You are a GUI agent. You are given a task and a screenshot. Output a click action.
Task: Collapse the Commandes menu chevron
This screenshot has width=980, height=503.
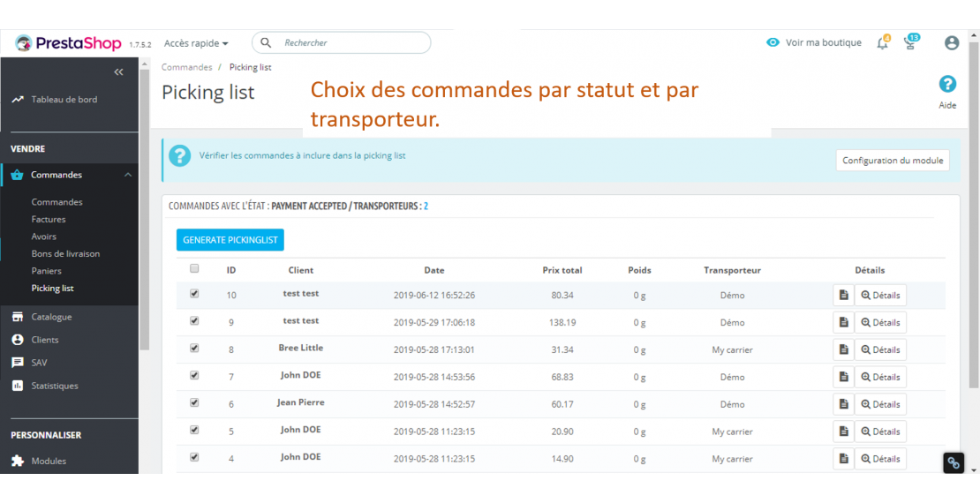(127, 175)
